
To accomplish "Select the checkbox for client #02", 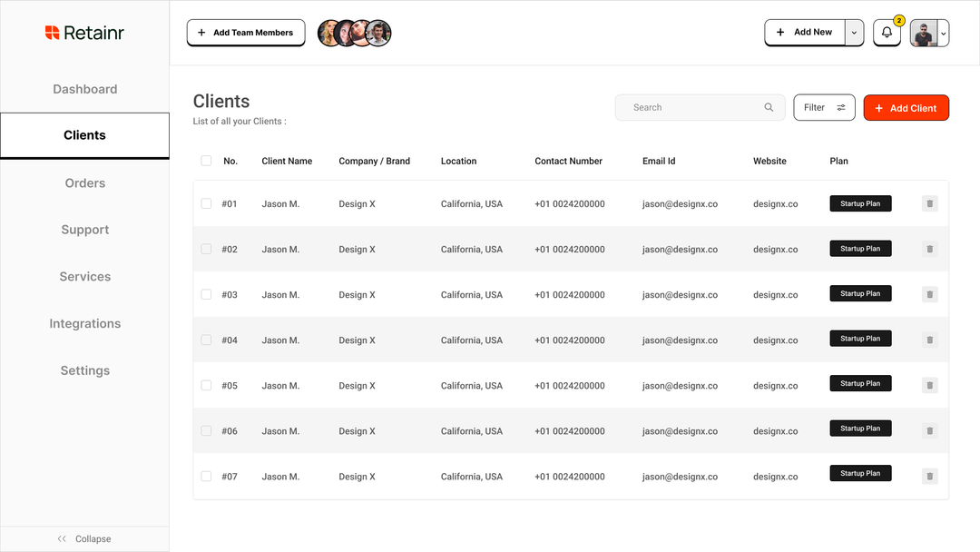I will [x=206, y=249].
